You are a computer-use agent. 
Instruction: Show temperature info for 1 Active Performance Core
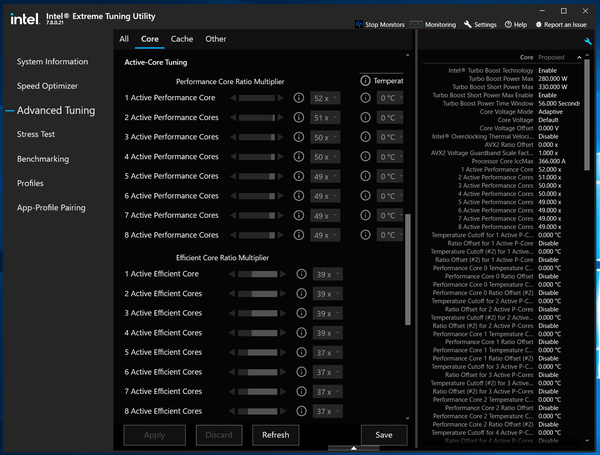click(365, 98)
